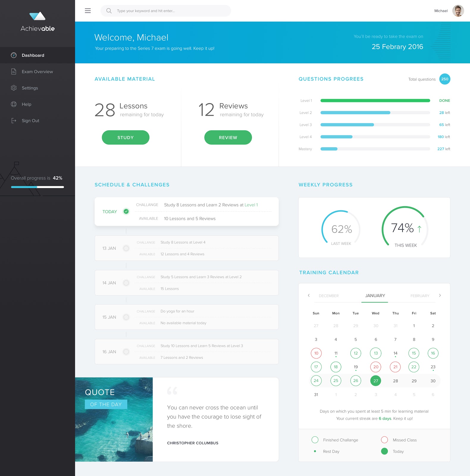Click the Level 4 progress bar
The width and height of the screenshot is (470, 476).
click(x=375, y=137)
